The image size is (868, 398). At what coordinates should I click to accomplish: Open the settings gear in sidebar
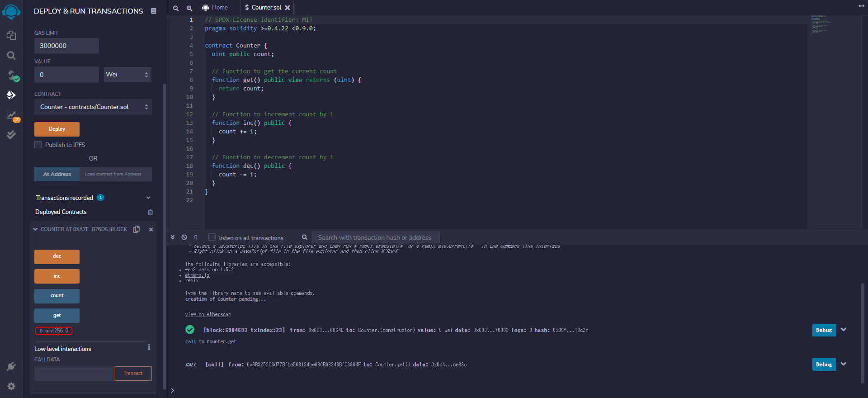[11, 386]
